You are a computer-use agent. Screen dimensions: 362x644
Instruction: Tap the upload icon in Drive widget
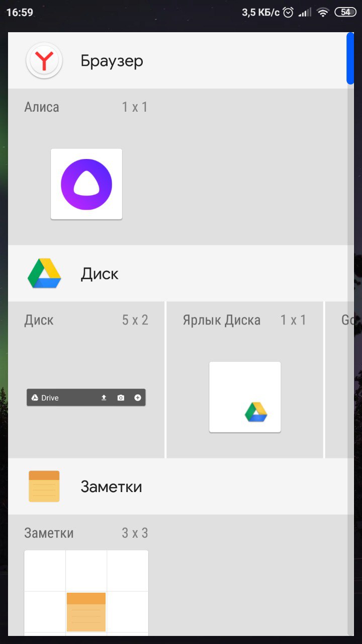(104, 397)
